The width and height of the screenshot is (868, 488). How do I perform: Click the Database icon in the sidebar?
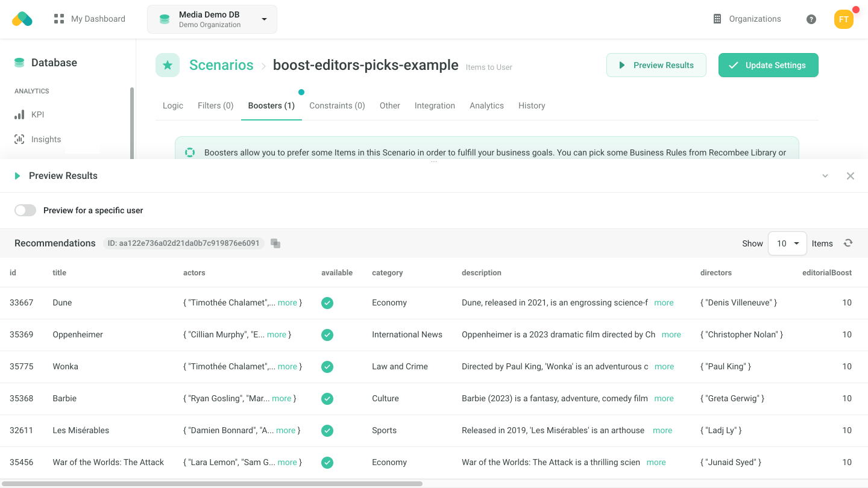18,62
